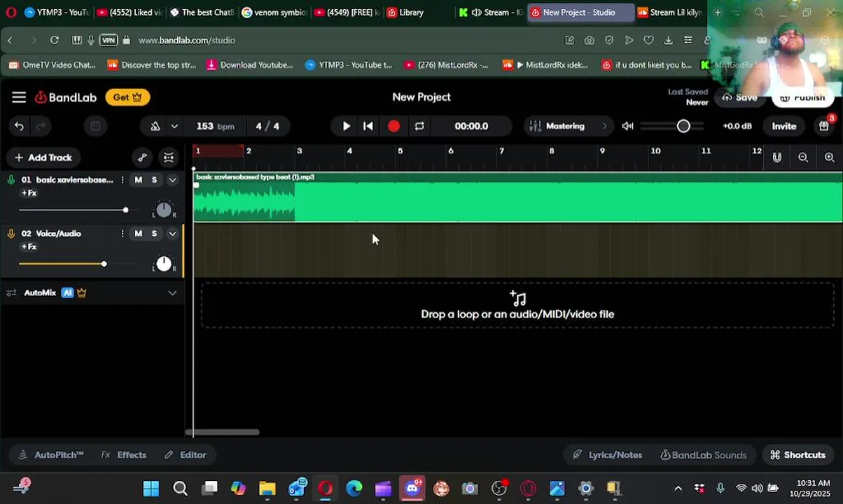This screenshot has height=504, width=843.
Task: Click the Invite button
Action: [x=784, y=126]
